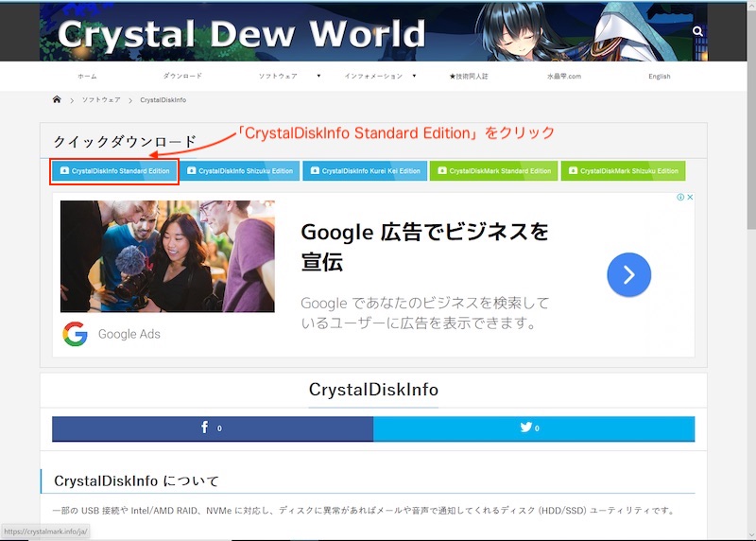Expand the ソフトウェア dropdown arrow

pos(318,76)
